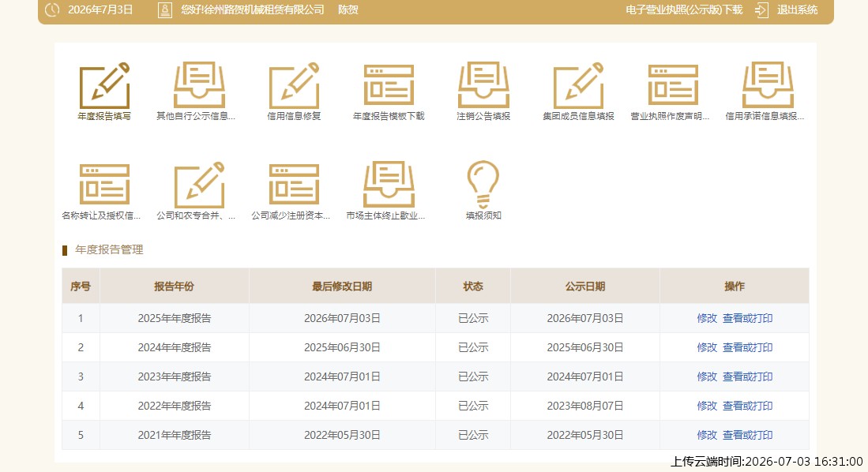Select the 注销公告填报 icon
The image size is (868, 472).
(x=483, y=85)
